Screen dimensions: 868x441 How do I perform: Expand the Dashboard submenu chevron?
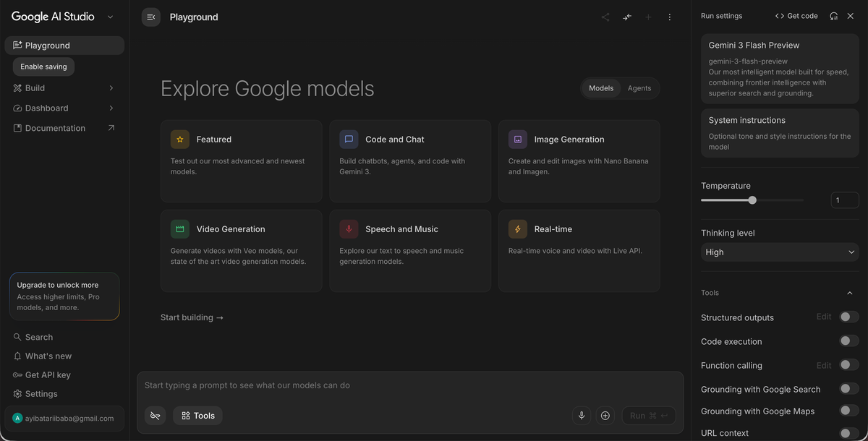tap(111, 108)
